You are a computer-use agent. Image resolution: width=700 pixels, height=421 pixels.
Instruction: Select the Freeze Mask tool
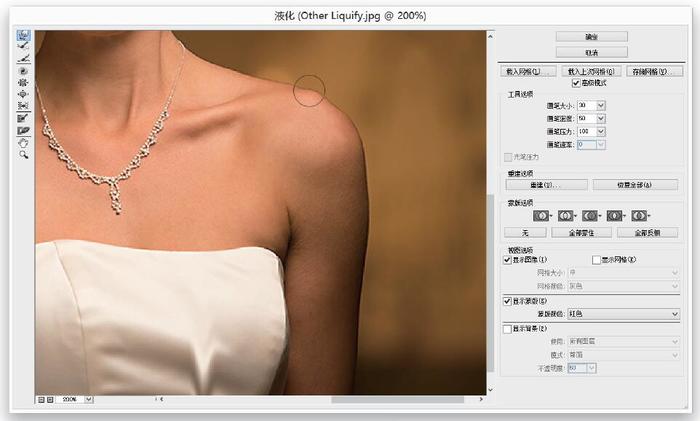pos(22,118)
